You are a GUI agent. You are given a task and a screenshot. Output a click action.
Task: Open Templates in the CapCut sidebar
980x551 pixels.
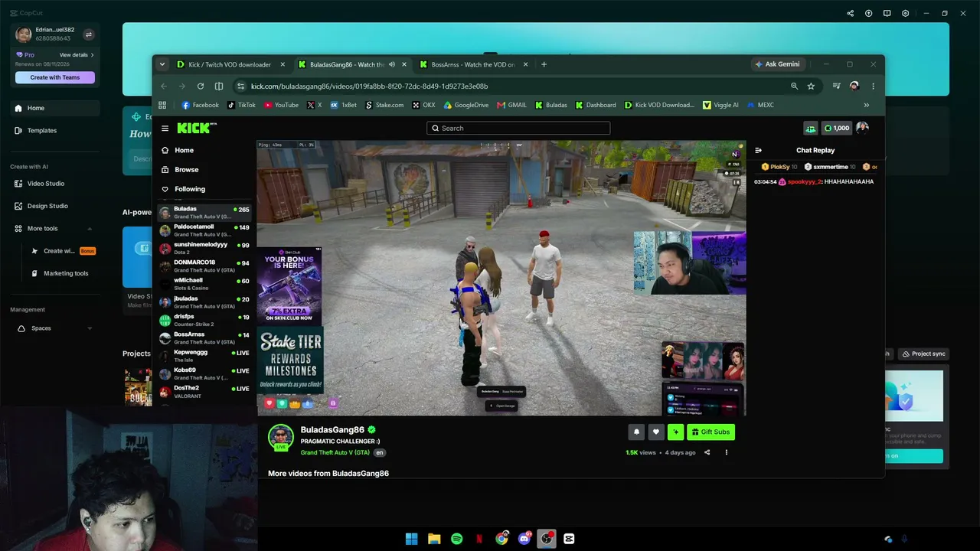(x=42, y=130)
